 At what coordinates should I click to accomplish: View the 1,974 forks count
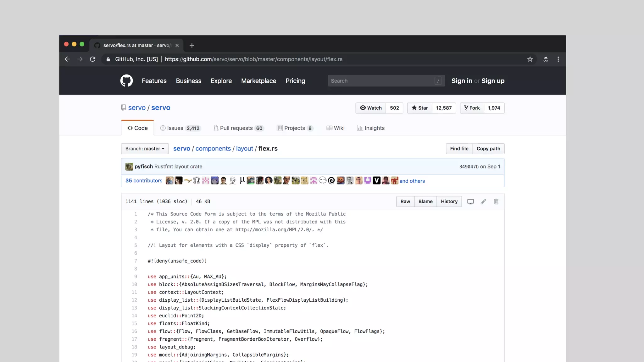(x=494, y=108)
